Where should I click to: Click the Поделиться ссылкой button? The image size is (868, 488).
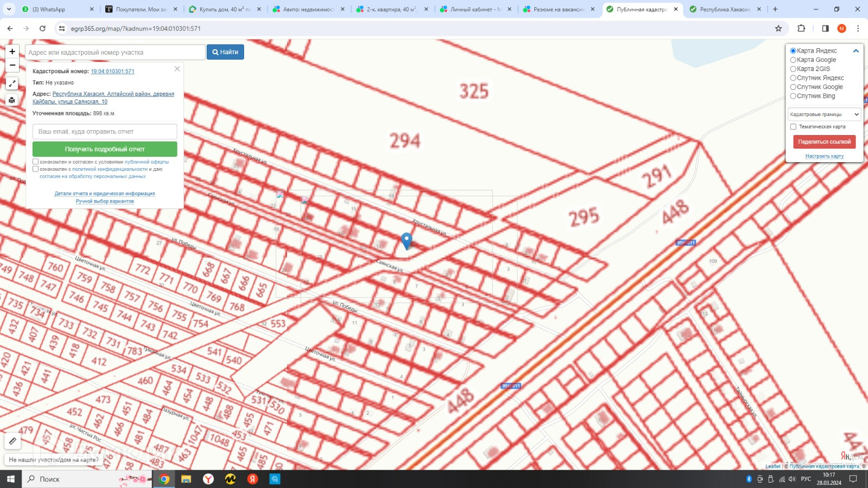[x=824, y=142]
